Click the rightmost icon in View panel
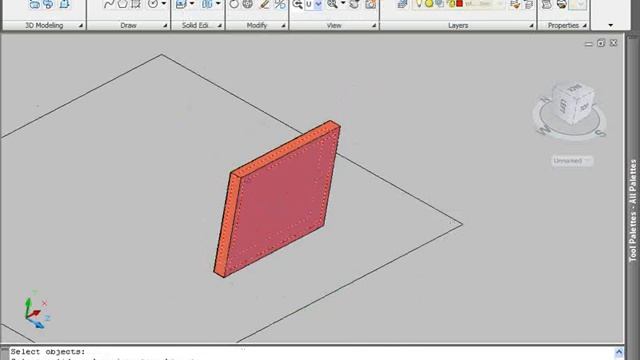This screenshot has height=360, width=640. [370, 4]
